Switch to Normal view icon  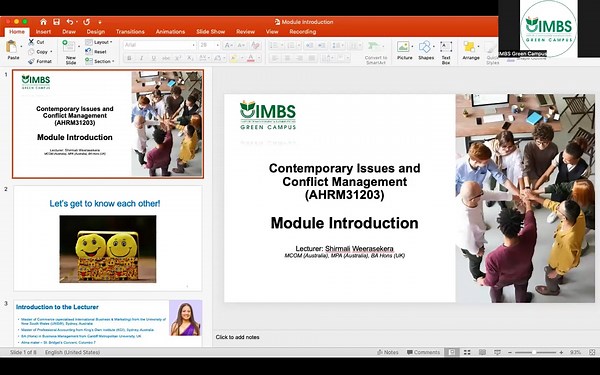point(452,352)
